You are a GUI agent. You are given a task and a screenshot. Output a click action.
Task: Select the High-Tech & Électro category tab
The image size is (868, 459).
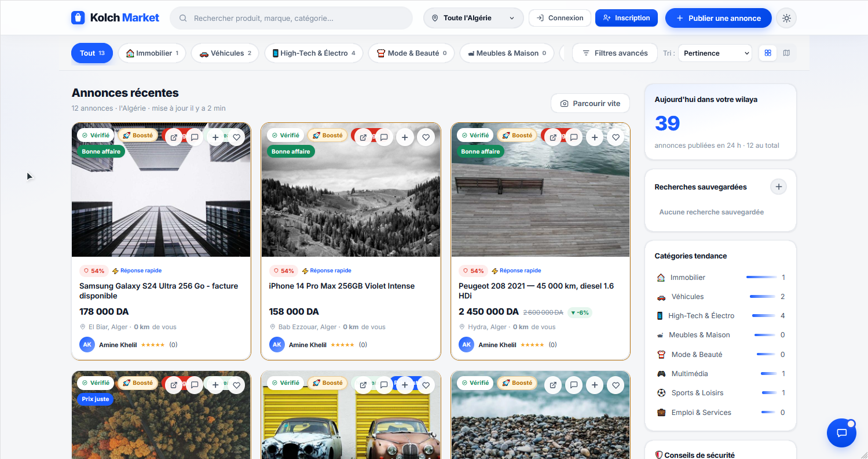point(314,53)
